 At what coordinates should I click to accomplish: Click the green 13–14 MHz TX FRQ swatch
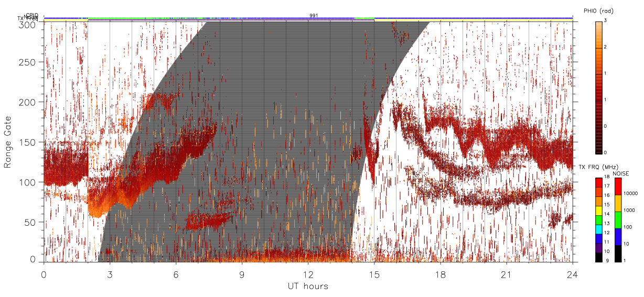pos(598,219)
